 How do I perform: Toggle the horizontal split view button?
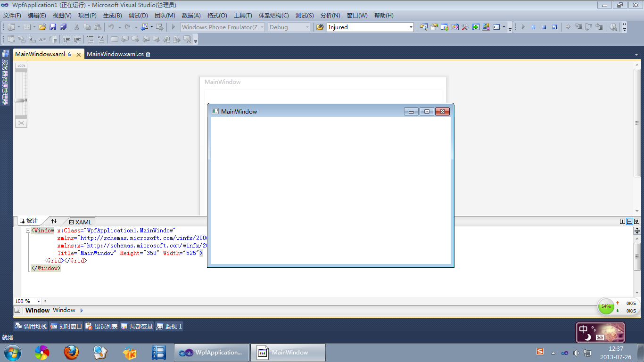click(x=629, y=221)
